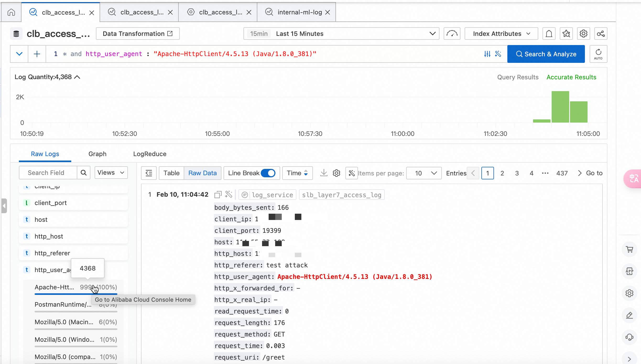Viewport: 641px width, 364px height.
Task: Open the query filter sliders icon
Action: 487,54
